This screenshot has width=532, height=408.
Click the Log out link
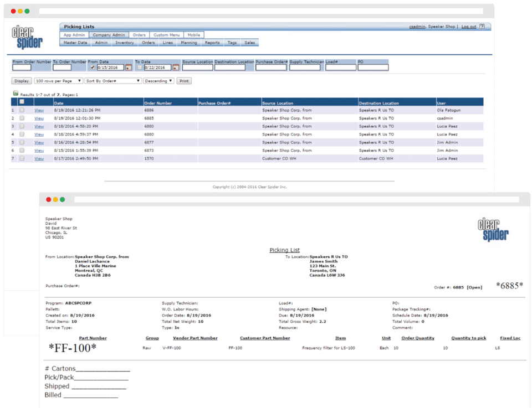468,27
